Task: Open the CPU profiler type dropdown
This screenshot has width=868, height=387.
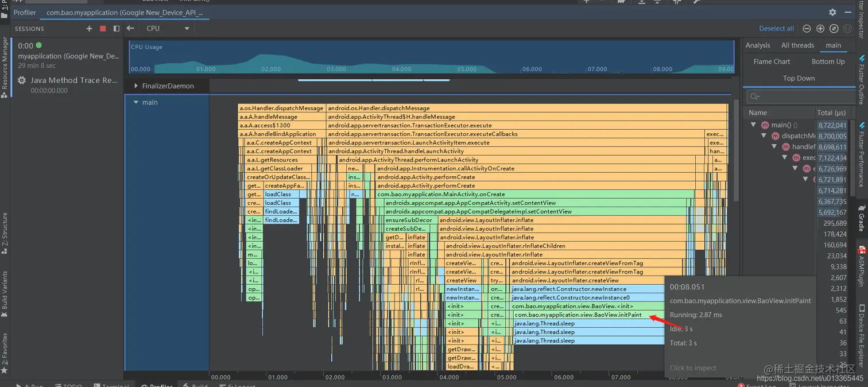Action: (168, 28)
